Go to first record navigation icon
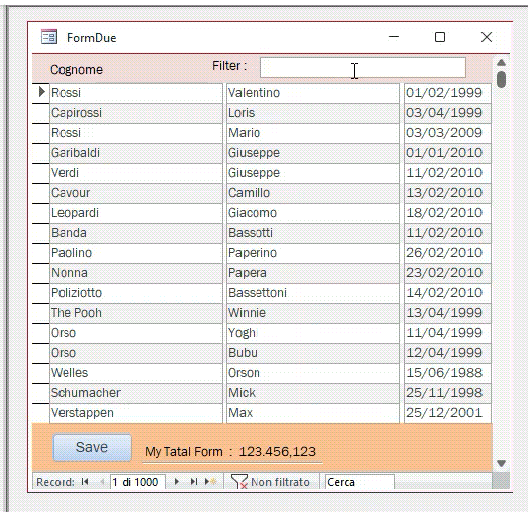 [85, 482]
